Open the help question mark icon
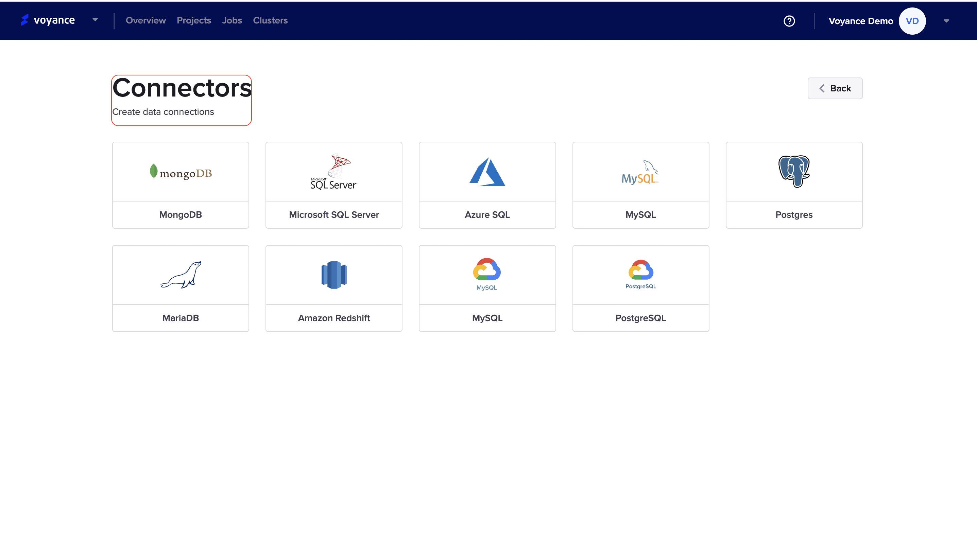The image size is (977, 560). tap(789, 21)
